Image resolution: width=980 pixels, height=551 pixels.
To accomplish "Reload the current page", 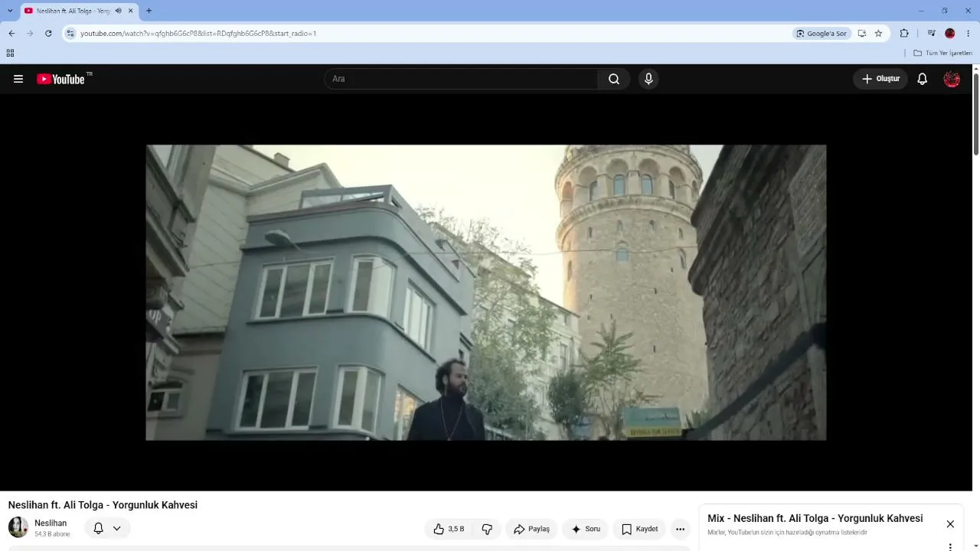I will (48, 34).
